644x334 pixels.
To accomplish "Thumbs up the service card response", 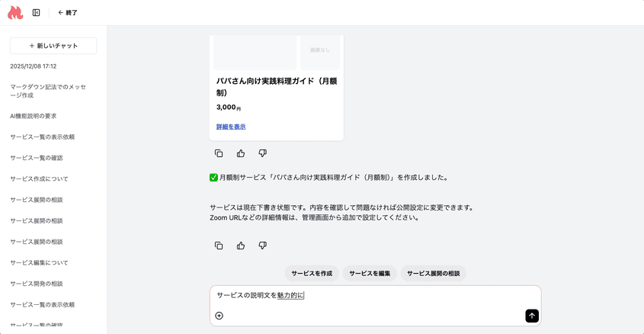I will pyautogui.click(x=241, y=153).
